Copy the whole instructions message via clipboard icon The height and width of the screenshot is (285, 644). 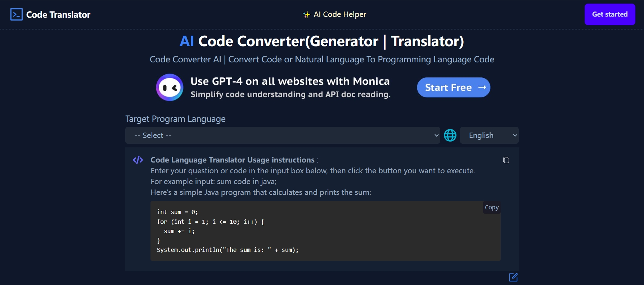[x=506, y=160]
